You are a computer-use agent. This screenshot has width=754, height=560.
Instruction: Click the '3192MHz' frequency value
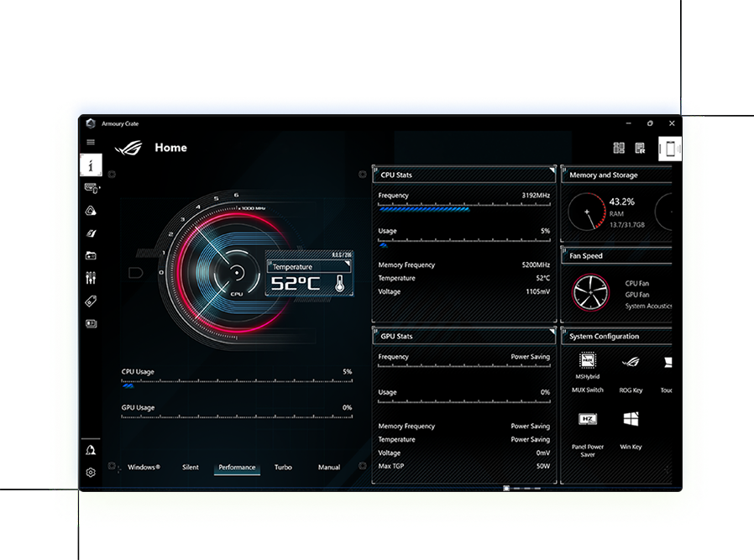(x=536, y=195)
